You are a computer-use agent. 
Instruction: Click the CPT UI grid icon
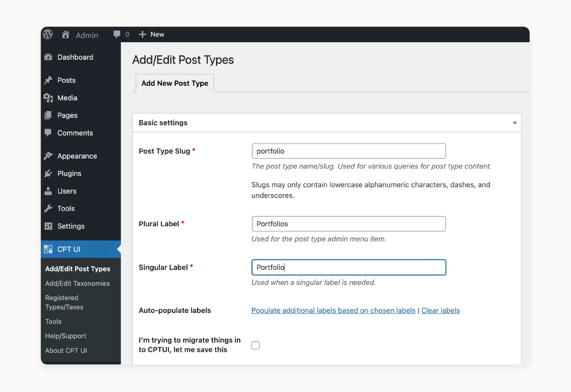coord(48,249)
